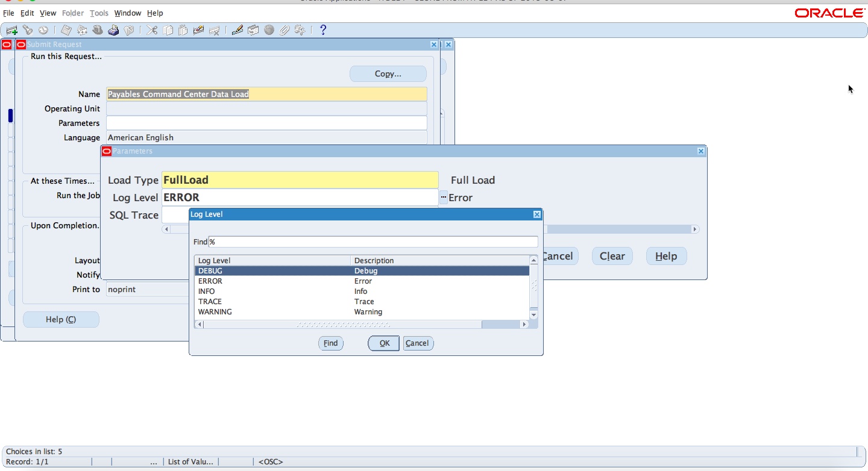Click OK in the Log Level list
Screen dimensions: 868x471
384,343
